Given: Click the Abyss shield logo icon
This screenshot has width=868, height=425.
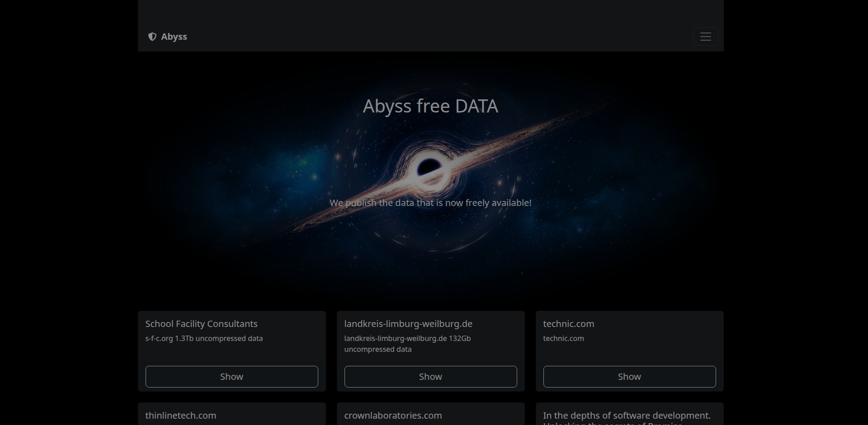Looking at the screenshot, I should coord(152,37).
